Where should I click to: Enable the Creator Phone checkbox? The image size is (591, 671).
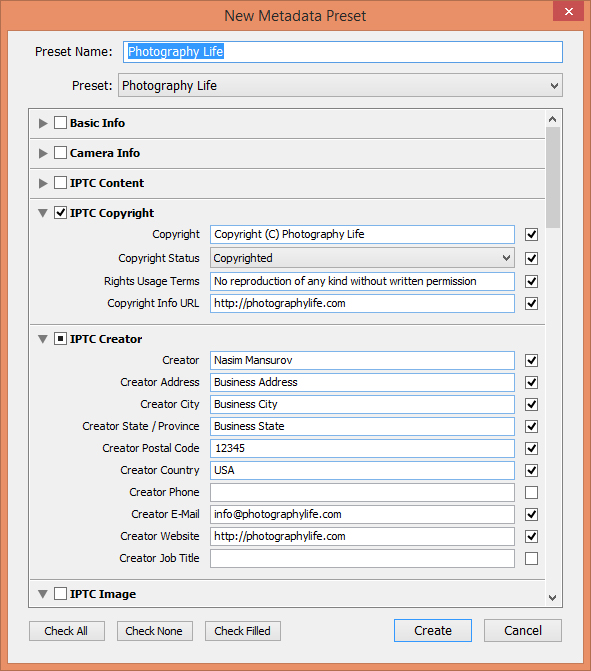pyautogui.click(x=532, y=493)
